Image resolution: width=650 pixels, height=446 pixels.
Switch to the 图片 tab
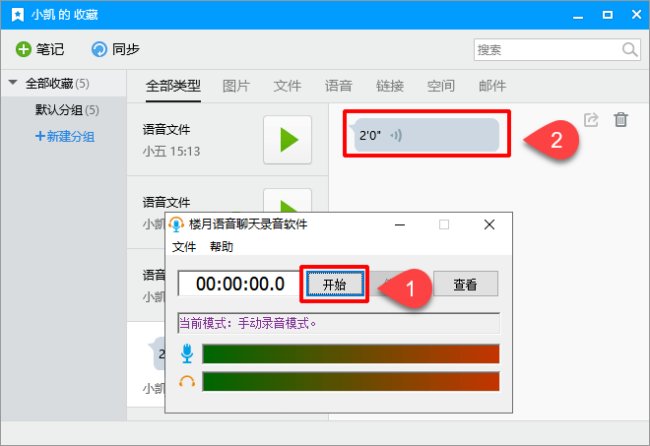[236, 86]
